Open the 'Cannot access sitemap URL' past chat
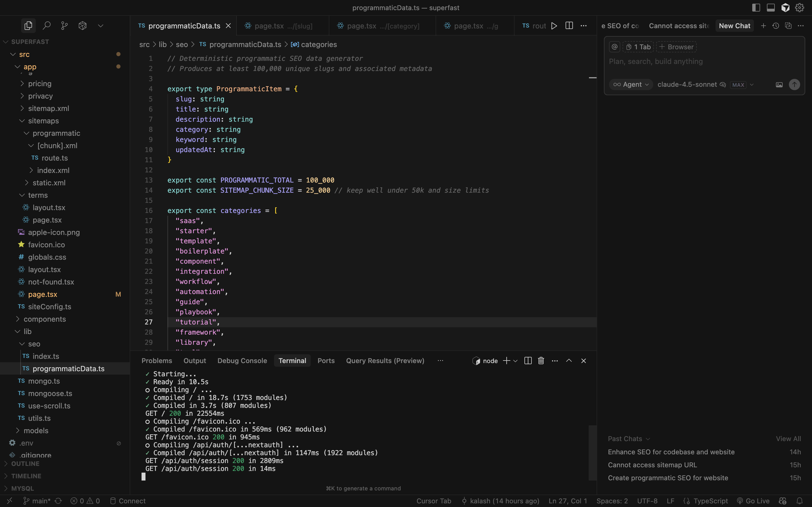The width and height of the screenshot is (812, 507). [652, 465]
